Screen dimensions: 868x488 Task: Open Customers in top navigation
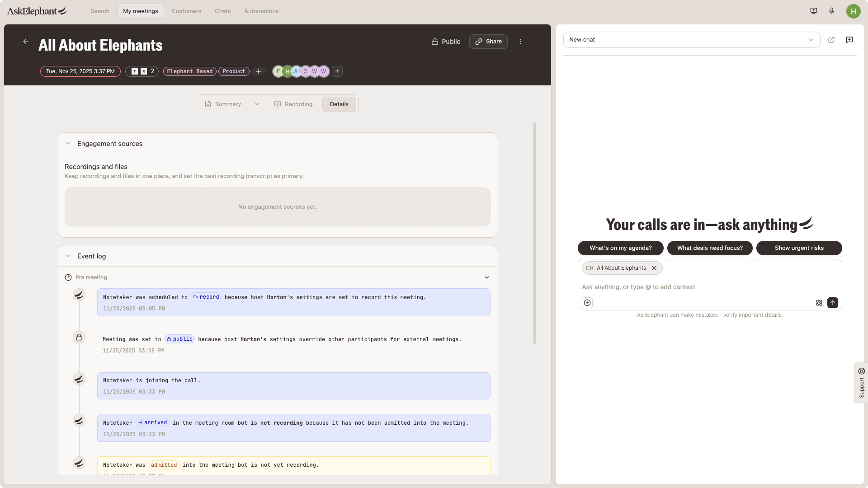click(186, 11)
